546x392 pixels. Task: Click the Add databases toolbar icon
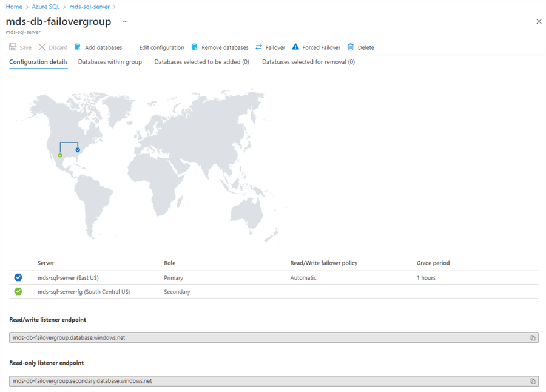coord(78,47)
